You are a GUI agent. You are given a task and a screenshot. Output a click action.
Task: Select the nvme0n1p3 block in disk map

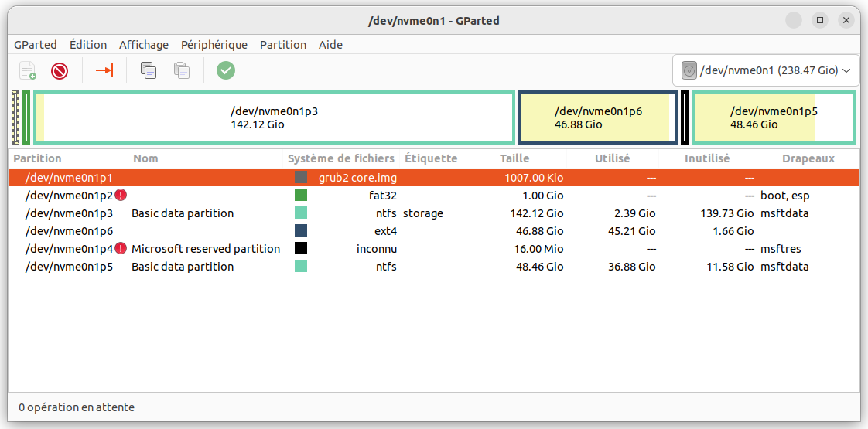275,117
